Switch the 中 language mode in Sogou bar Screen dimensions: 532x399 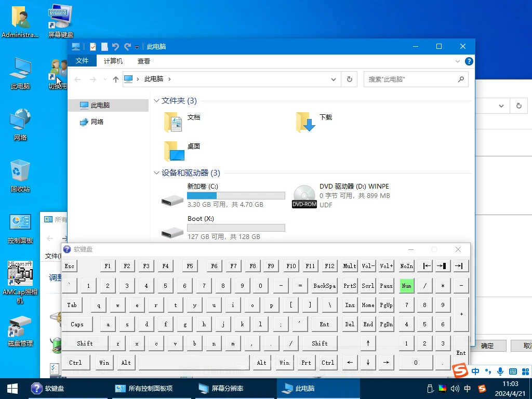475,371
